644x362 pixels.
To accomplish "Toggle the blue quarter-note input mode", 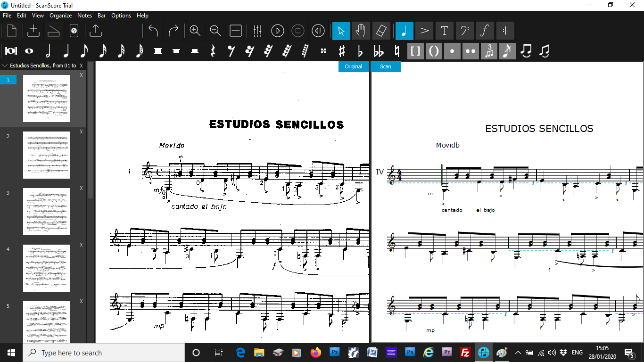I will (405, 31).
